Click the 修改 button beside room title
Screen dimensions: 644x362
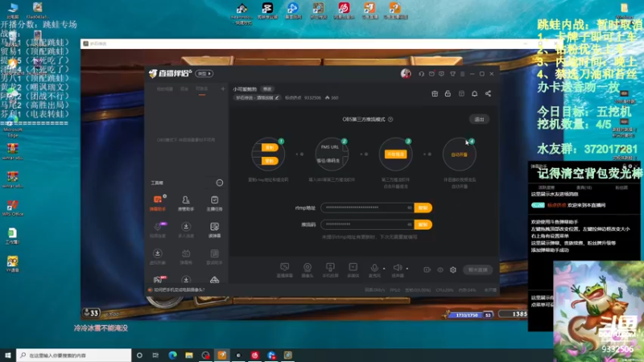(267, 89)
